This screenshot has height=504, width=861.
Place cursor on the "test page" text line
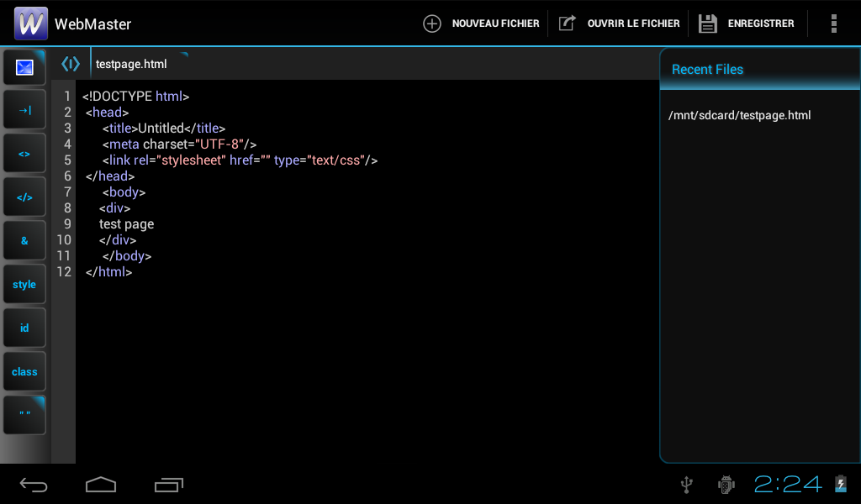[x=126, y=224]
